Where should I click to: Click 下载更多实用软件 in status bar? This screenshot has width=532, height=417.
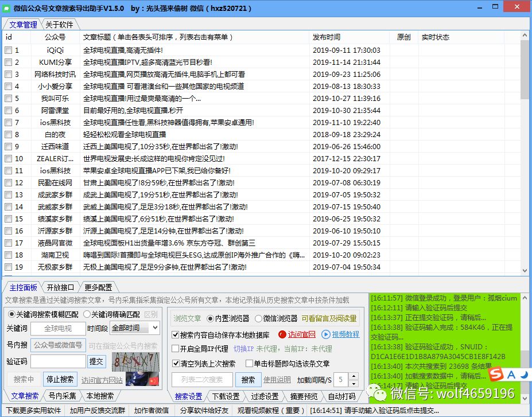click(33, 410)
